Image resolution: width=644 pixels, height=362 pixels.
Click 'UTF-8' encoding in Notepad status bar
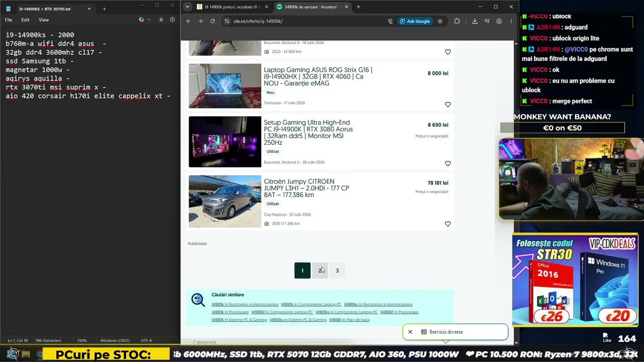coord(146,340)
